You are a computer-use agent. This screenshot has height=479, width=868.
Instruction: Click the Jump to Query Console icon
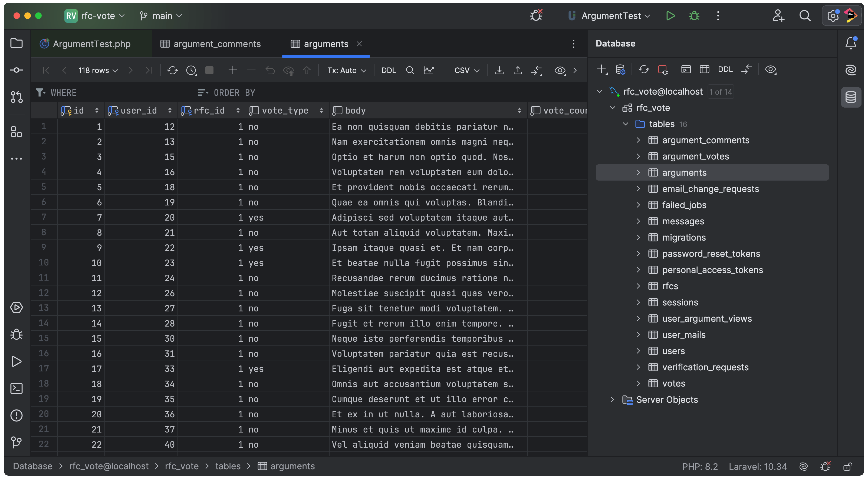pos(686,69)
